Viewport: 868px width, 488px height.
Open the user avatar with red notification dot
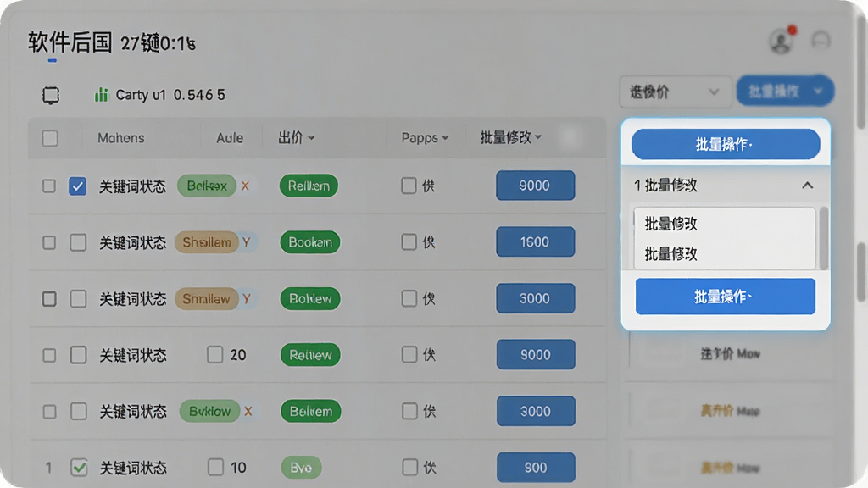click(x=782, y=41)
